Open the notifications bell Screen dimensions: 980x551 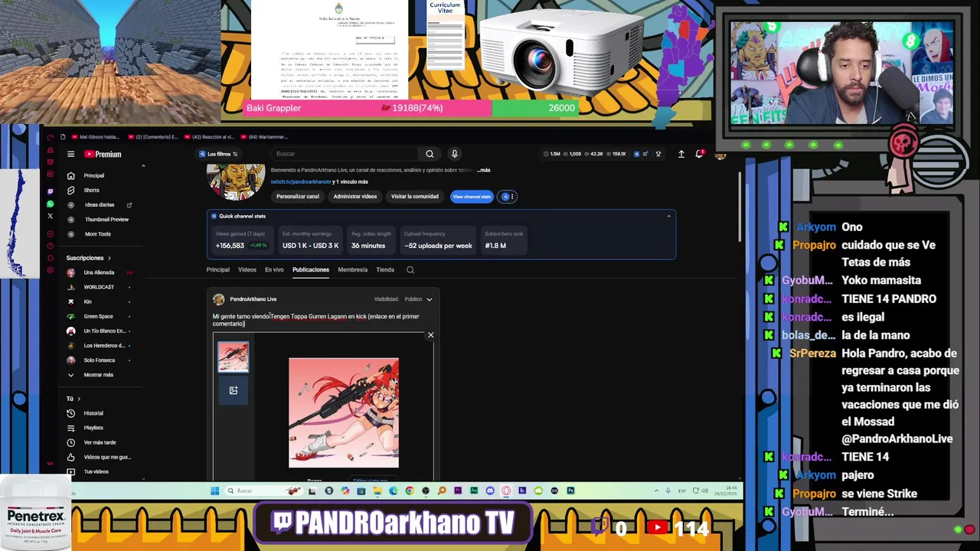[x=699, y=154]
